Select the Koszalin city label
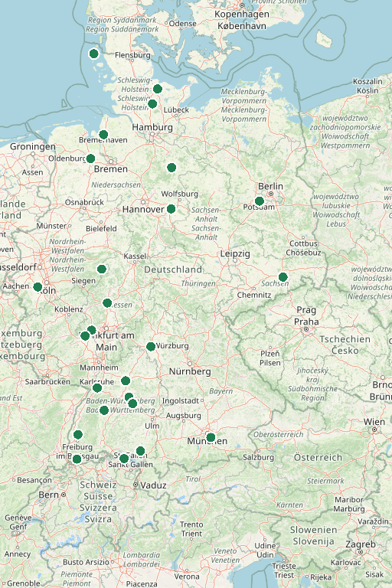 pos(367,81)
